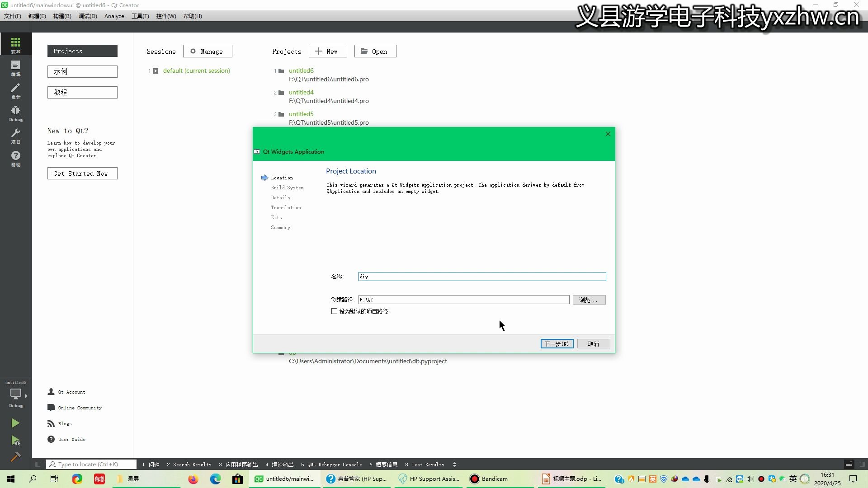Switch to Edit mode in sidebar
Screen dimensions: 868x488
[x=16, y=67]
